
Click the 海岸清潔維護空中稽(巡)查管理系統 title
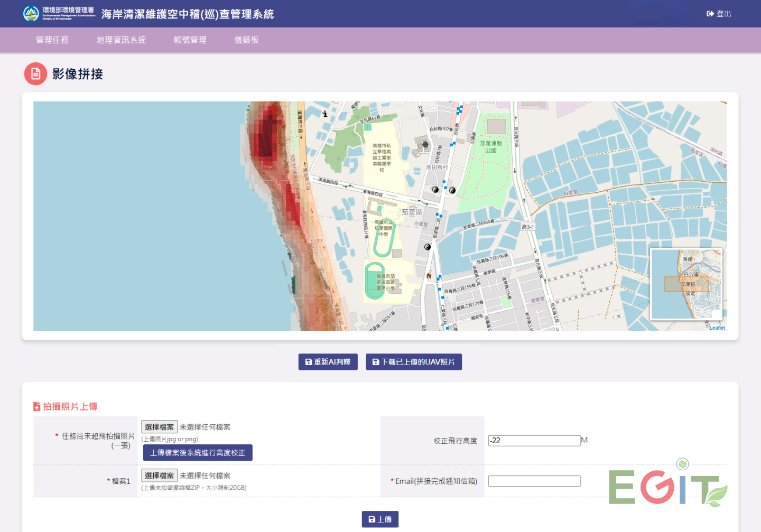[x=188, y=14]
